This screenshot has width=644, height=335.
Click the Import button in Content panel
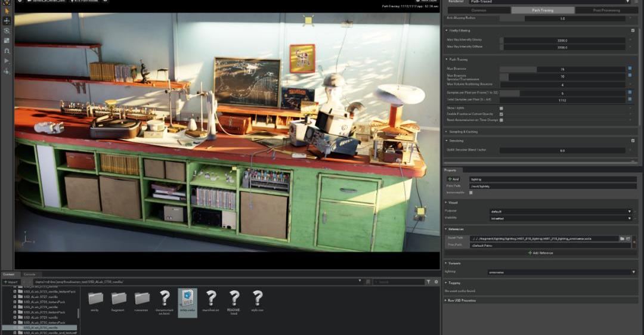click(10, 281)
